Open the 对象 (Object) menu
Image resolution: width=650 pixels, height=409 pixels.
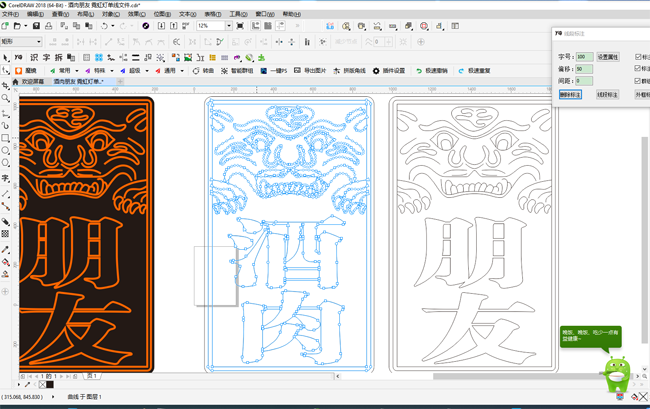111,14
